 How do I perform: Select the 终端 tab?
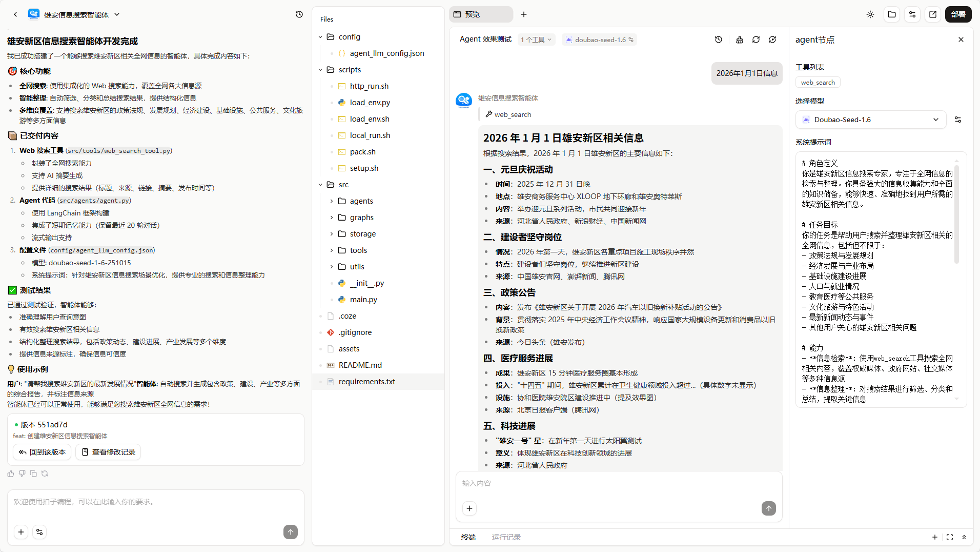click(x=468, y=537)
